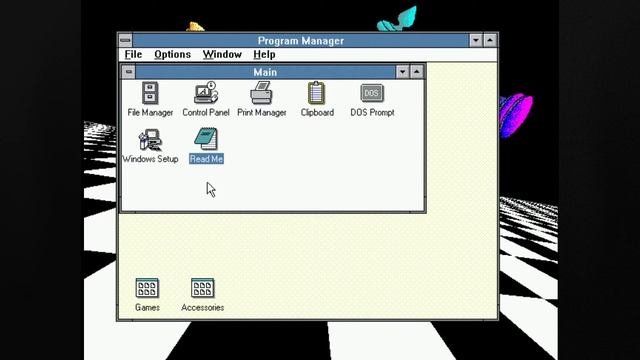Screen dimensions: 640x360
Task: Select the Windows Setup icon
Action: point(150,140)
